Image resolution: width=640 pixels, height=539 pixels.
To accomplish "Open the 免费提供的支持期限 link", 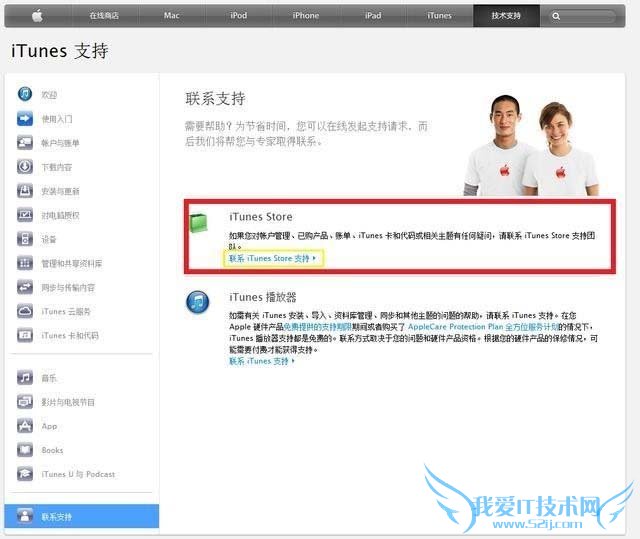I will point(318,327).
